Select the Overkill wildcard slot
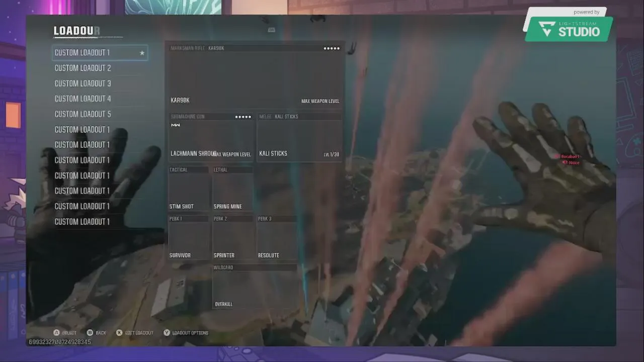 coord(255,287)
